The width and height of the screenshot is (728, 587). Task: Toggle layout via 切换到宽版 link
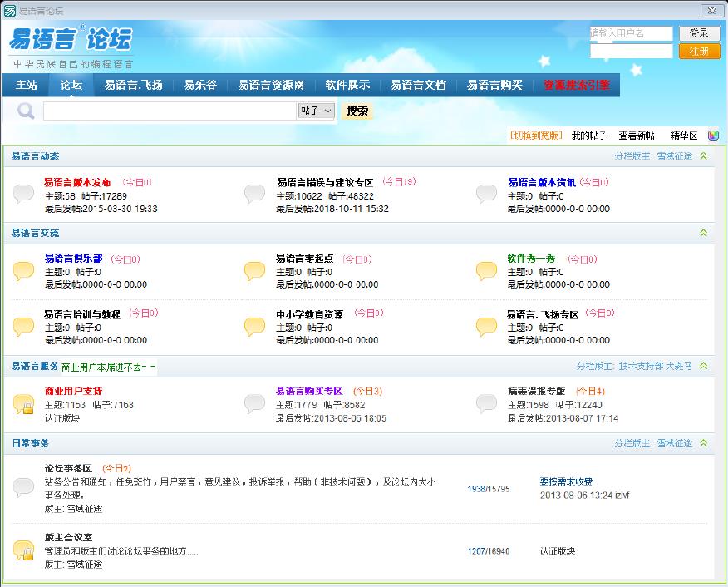(536, 136)
